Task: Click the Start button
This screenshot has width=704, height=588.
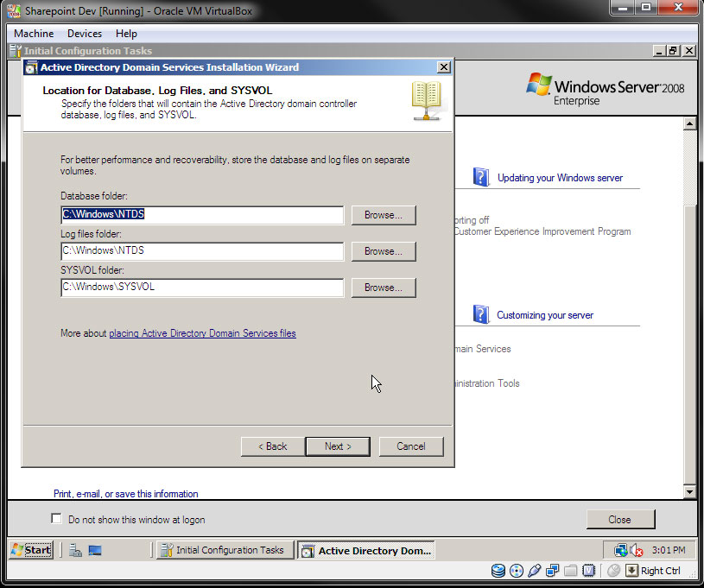Action: point(31,550)
